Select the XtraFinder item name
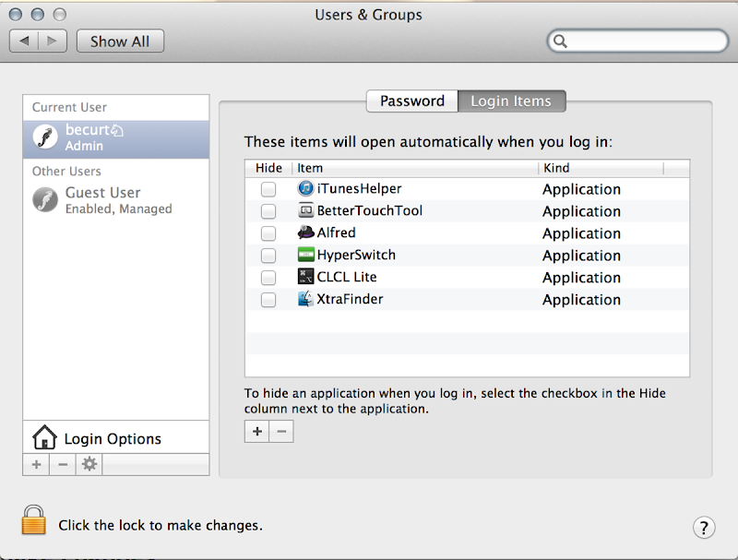738x560 pixels. (350, 299)
